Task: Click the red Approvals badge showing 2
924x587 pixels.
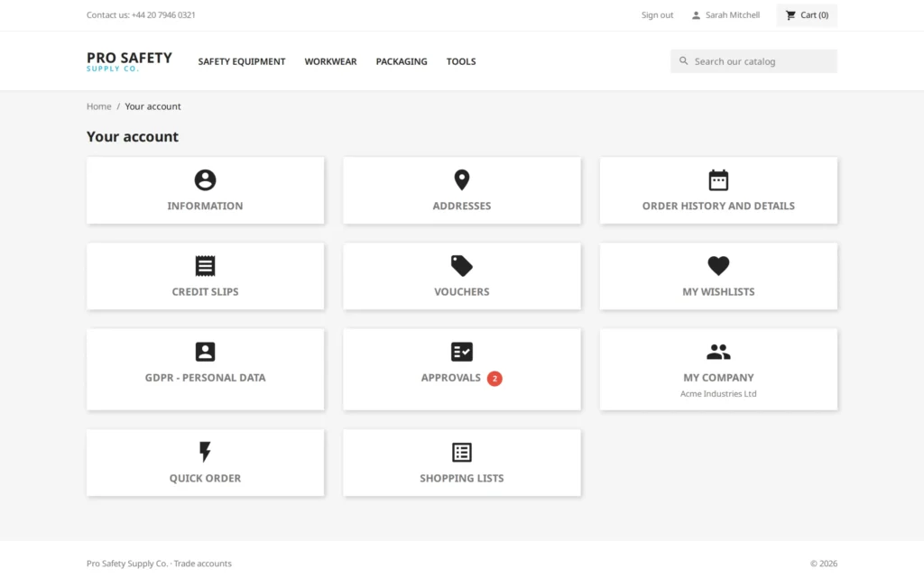Action: [494, 379]
